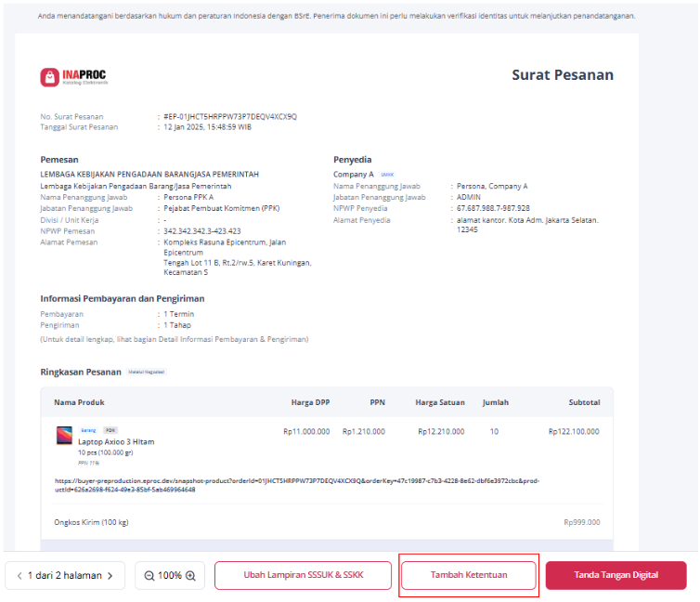Click Laptop Axioo 3 Hitam product name

pyautogui.click(x=116, y=442)
